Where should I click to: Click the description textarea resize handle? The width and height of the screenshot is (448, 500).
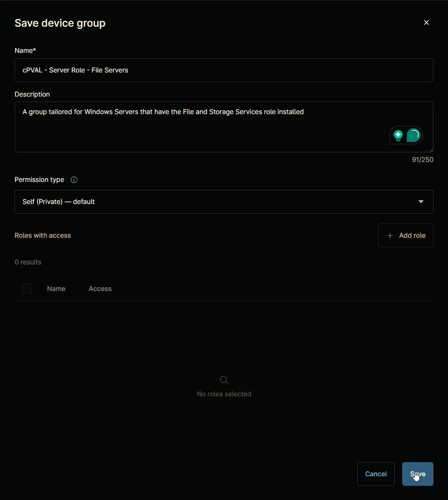(431, 149)
